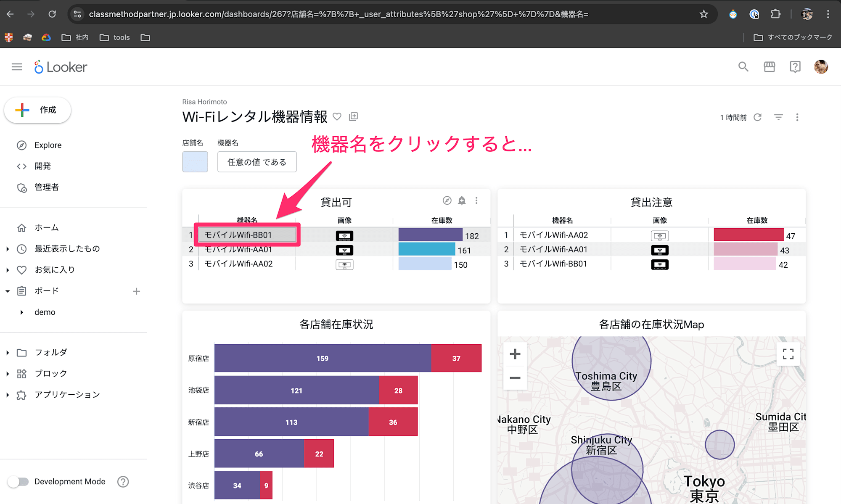Add dashboard to board icon next to title

[353, 116]
